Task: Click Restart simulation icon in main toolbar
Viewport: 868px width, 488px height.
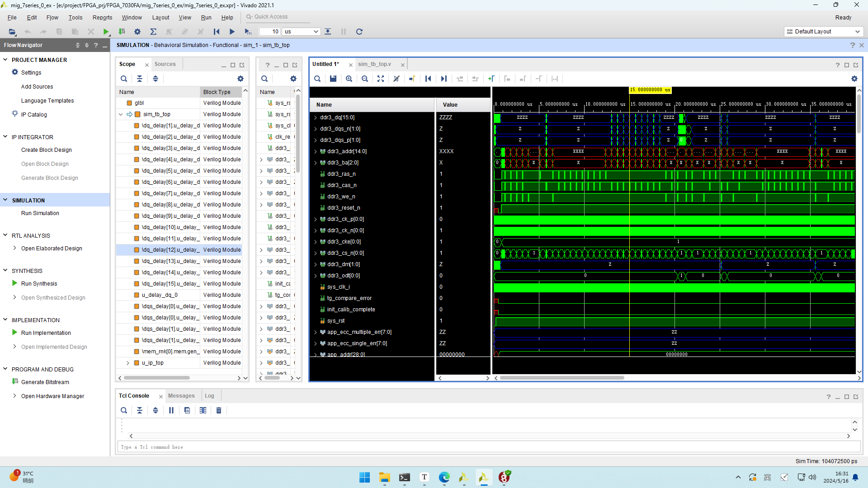Action: click(x=217, y=32)
